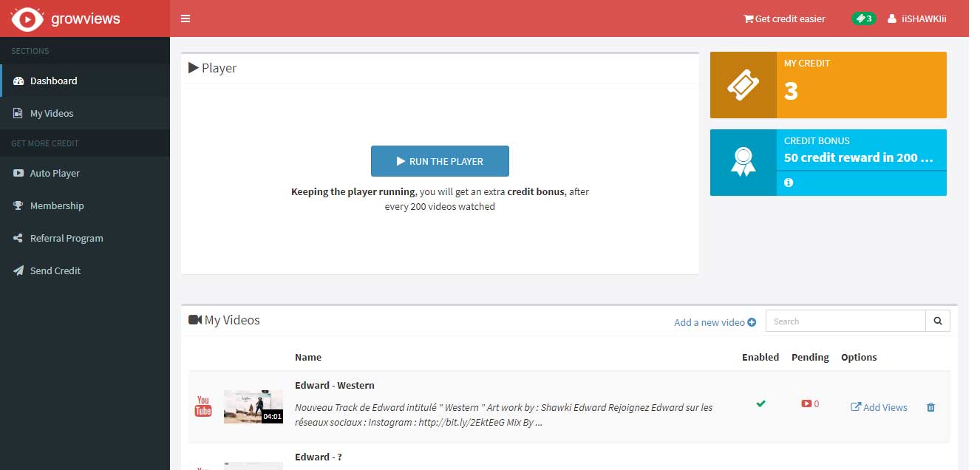Click the Edward - ? video title
This screenshot has width=980, height=470.
(x=318, y=457)
